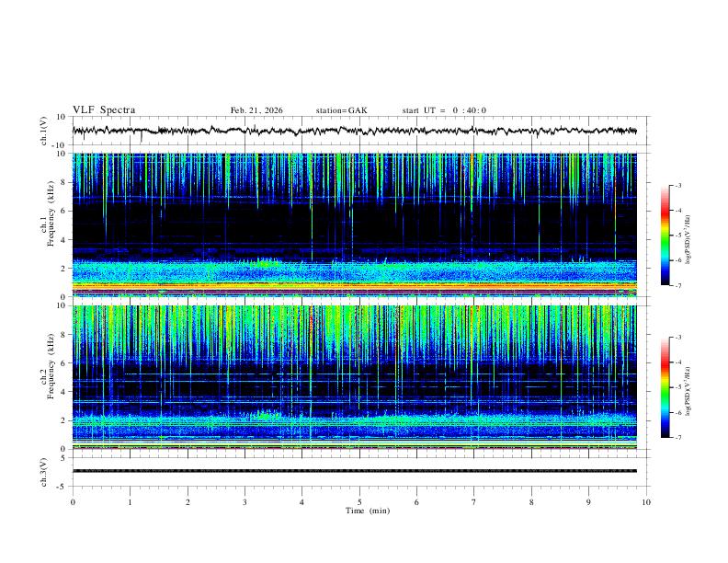Viewport: 728px width, 563px height.
Task: Click the ch.2 PSD color scale bar
Action: [x=665, y=387]
